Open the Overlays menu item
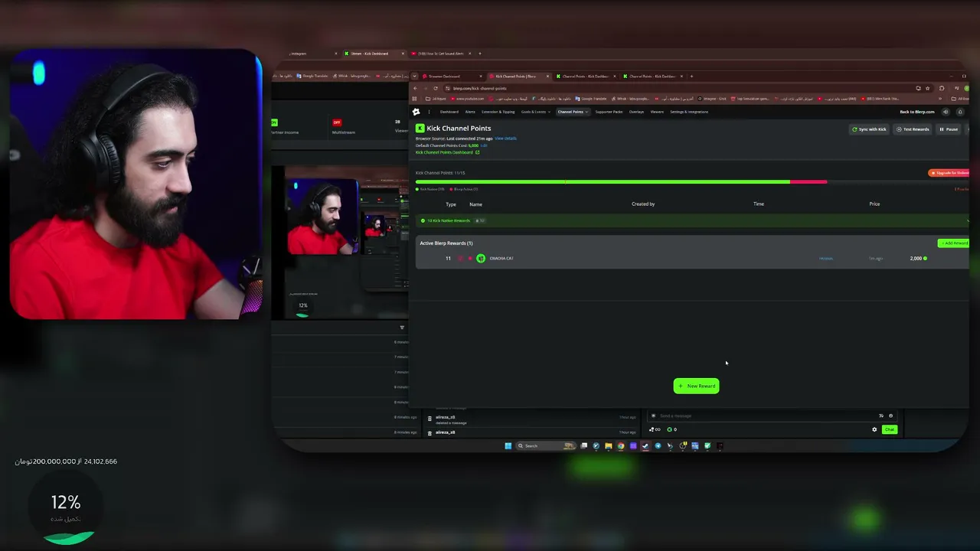This screenshot has height=551, width=980. [636, 112]
